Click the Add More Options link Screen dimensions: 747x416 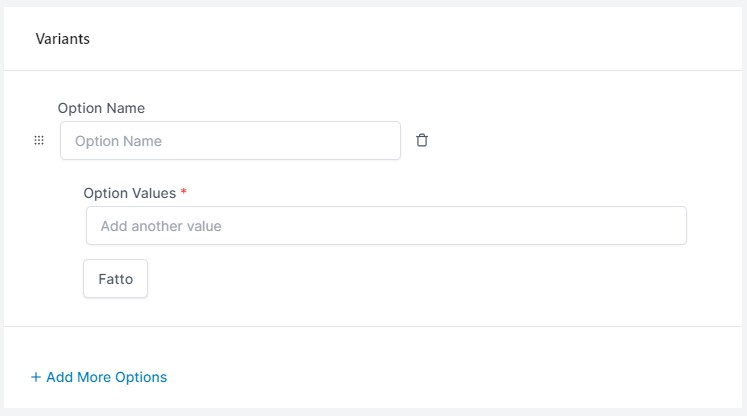(x=99, y=377)
